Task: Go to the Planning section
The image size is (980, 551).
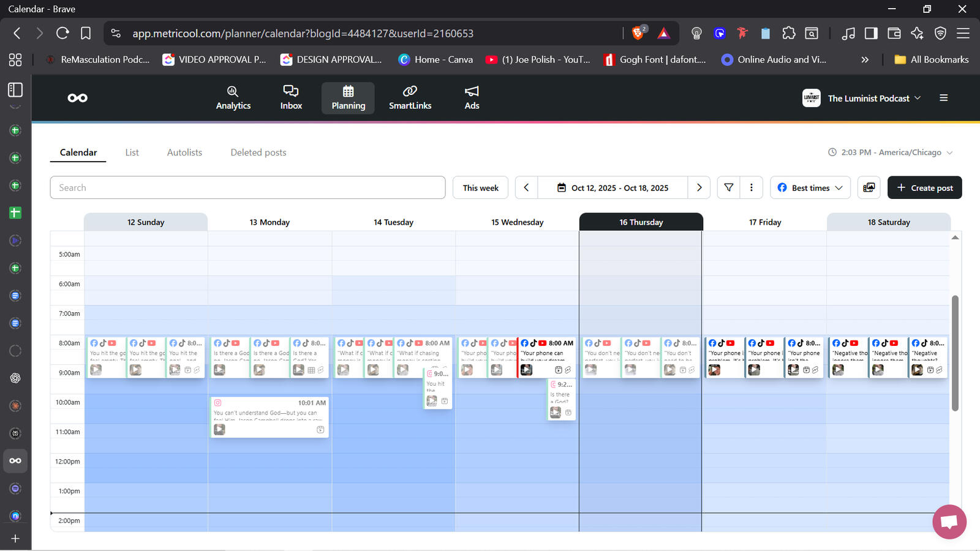Action: point(348,98)
